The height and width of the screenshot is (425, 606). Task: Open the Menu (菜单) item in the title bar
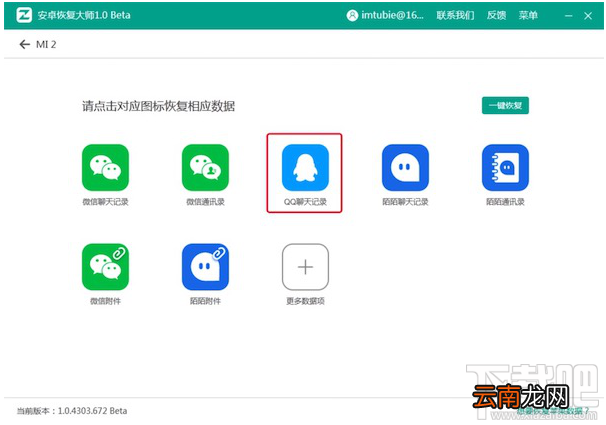coord(528,15)
